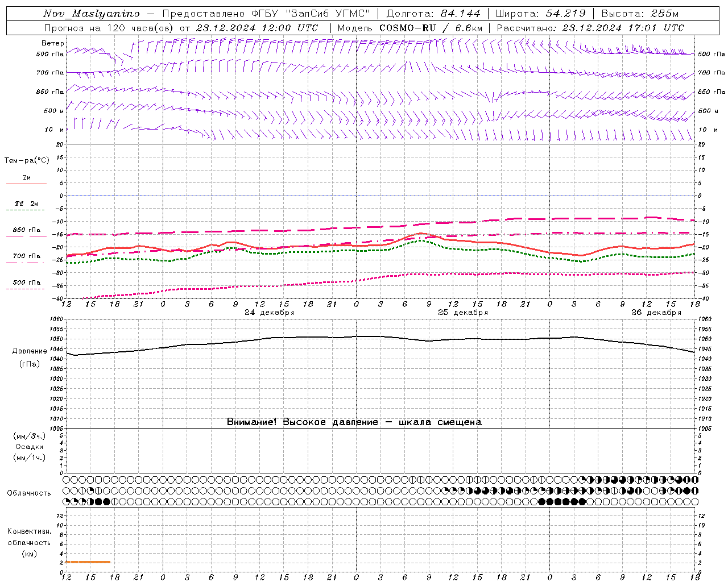
Task: Click the black pressure curve line
Action: coord(380,336)
